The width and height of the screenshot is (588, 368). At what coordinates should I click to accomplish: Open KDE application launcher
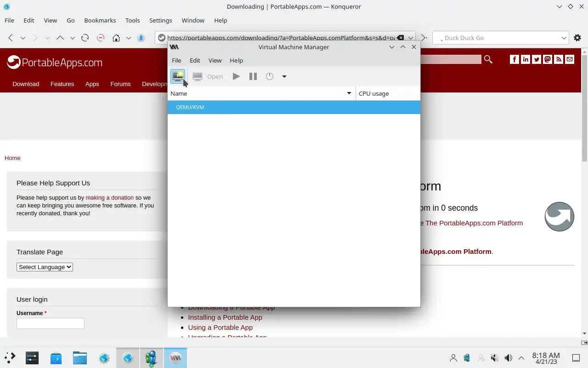click(10, 358)
